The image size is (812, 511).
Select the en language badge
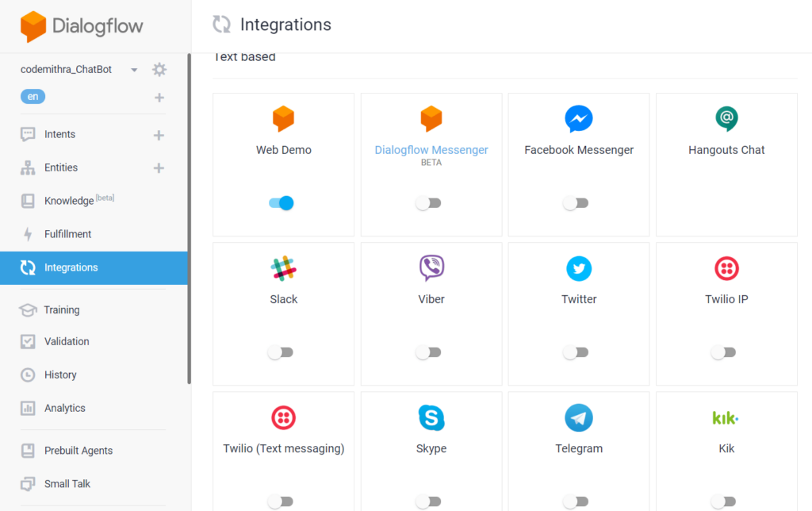coord(33,96)
